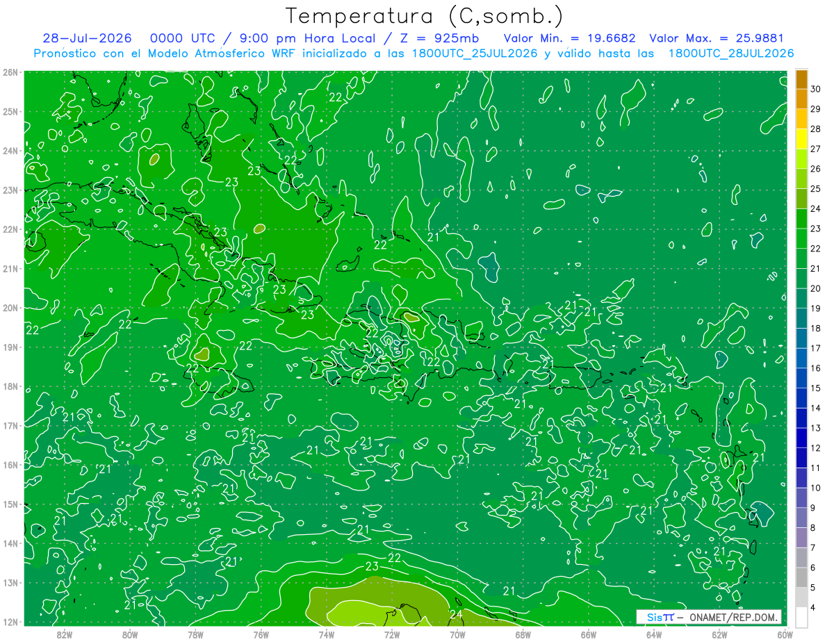Click the "26N" latitude axis label

coord(10,72)
